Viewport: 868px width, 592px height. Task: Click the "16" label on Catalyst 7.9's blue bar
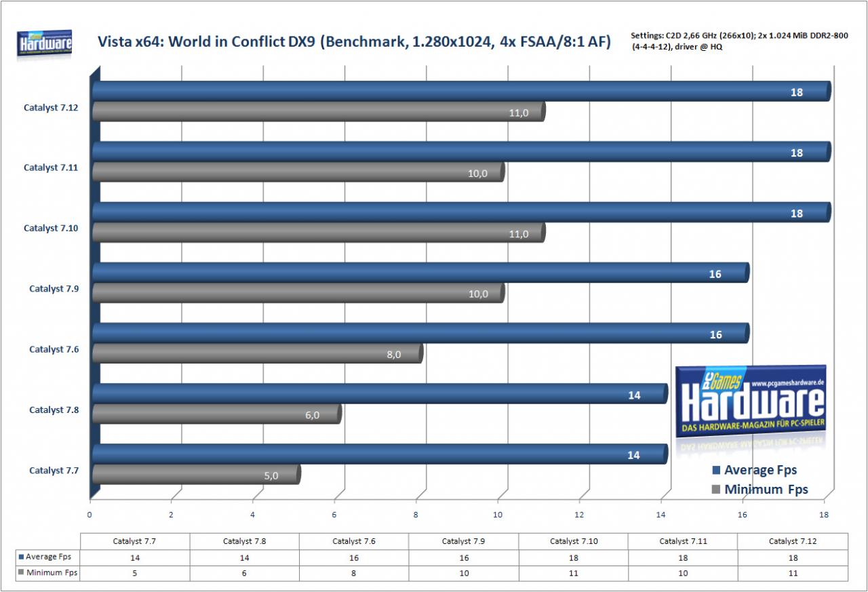click(x=715, y=274)
